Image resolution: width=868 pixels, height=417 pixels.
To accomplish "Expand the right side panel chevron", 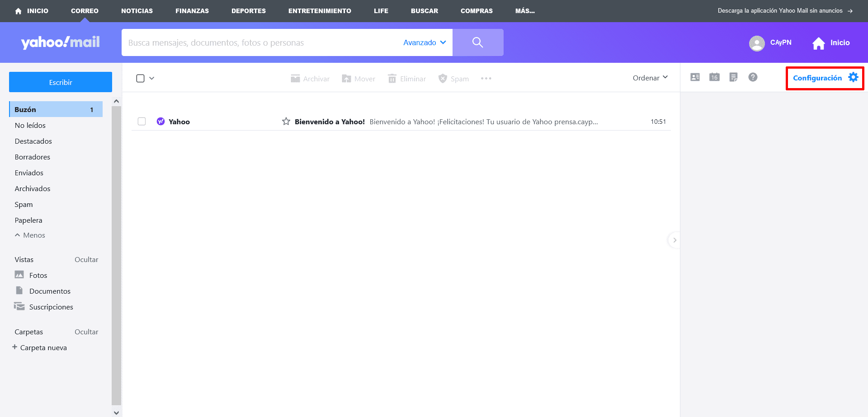I will click(x=675, y=240).
